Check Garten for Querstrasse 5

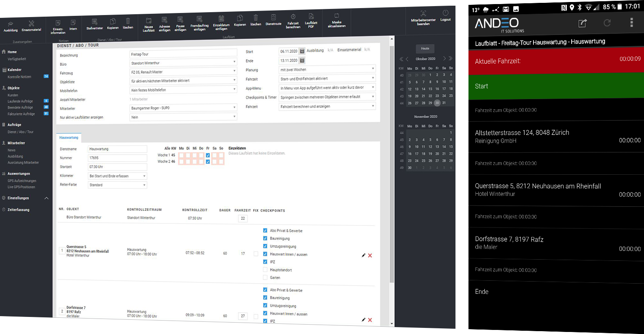[x=265, y=277]
